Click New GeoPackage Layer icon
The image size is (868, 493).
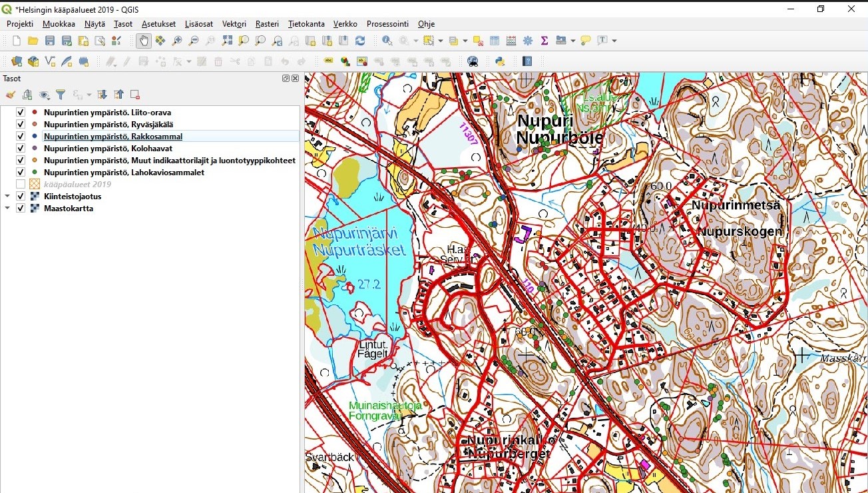click(x=33, y=61)
